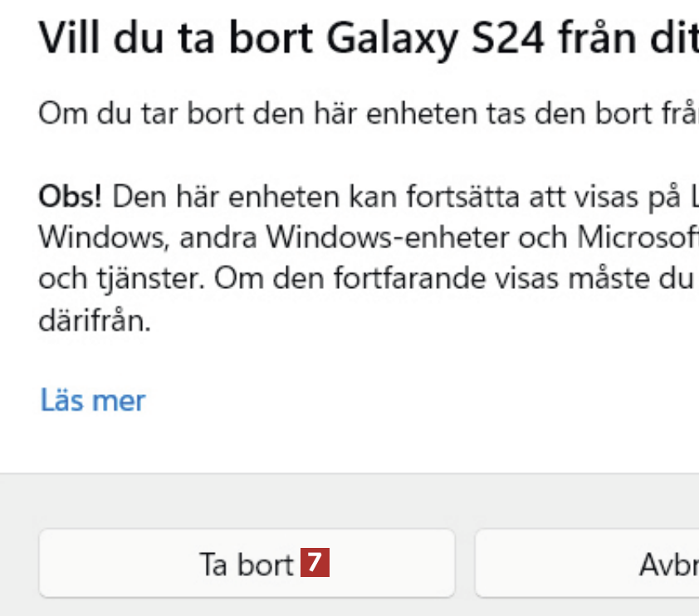This screenshot has width=699, height=616.
Task: Click the word "därifrån." ending the note
Action: point(95,320)
